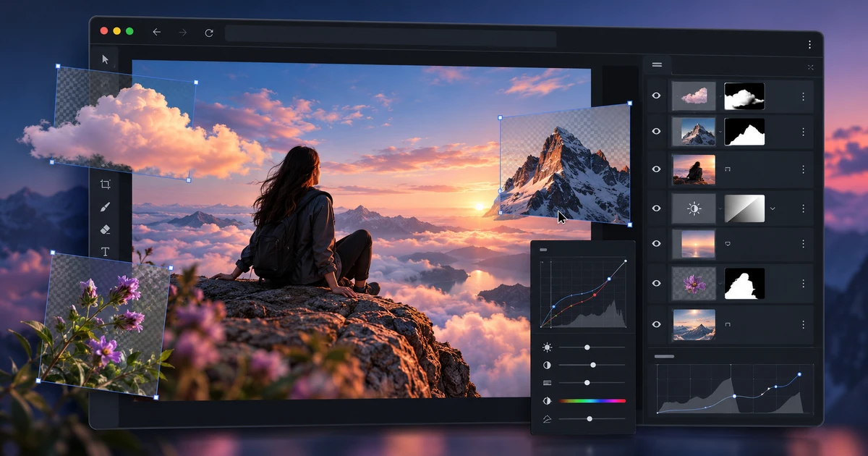The height and width of the screenshot is (456, 868).
Task: Hide the cloud layer using its eye
Action: pyautogui.click(x=656, y=96)
